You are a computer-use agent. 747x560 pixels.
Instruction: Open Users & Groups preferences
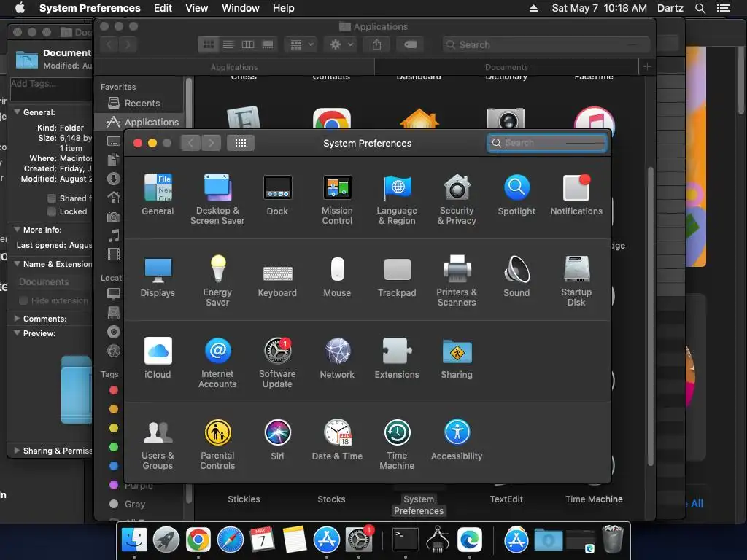click(x=158, y=445)
